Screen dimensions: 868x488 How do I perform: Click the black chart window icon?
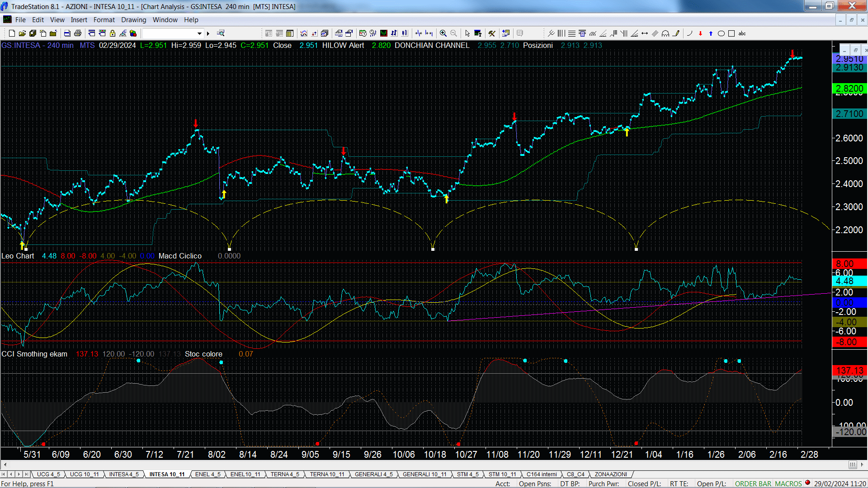tap(384, 33)
